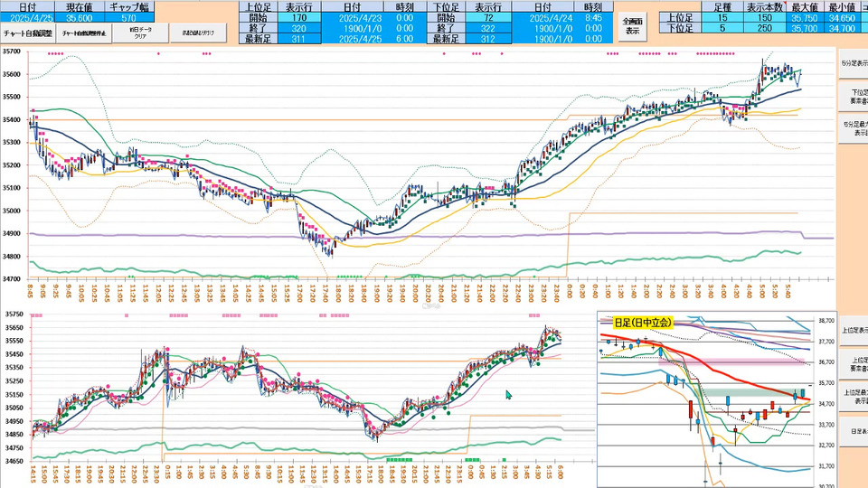Click the 5分足最大 表示 button
This screenshot has height=488, width=868.
pos(854,128)
